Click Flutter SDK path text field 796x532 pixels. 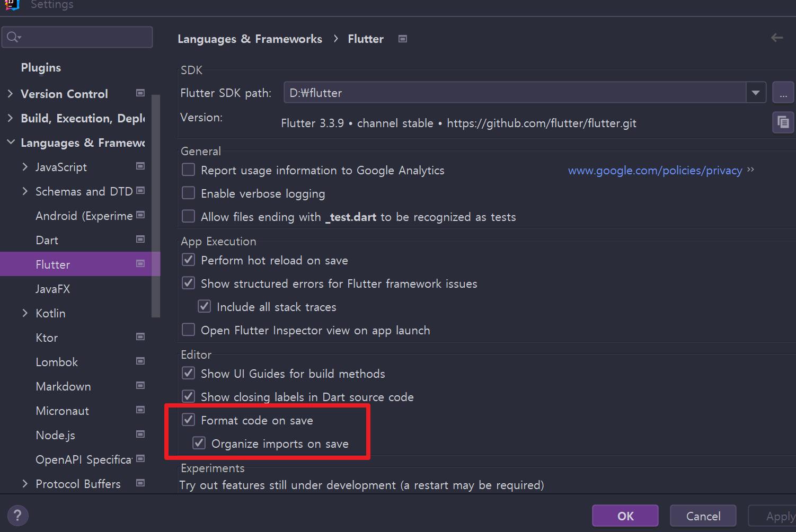515,93
